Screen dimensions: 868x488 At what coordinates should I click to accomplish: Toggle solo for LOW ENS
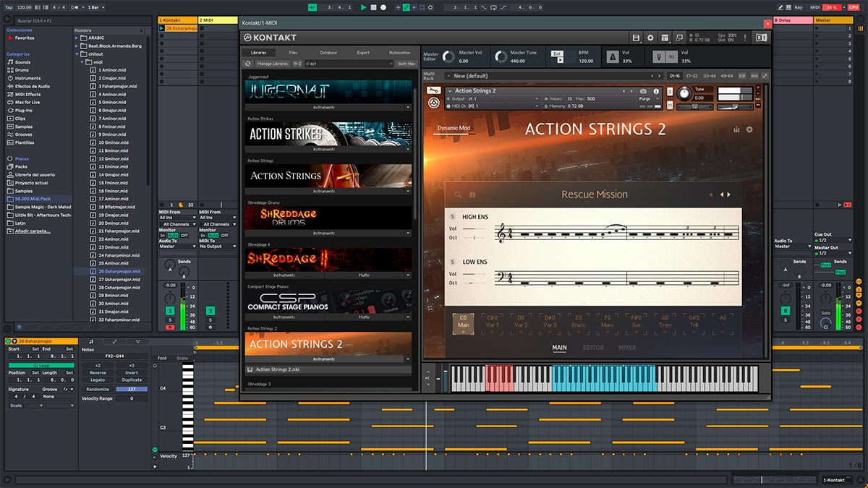coord(453,262)
